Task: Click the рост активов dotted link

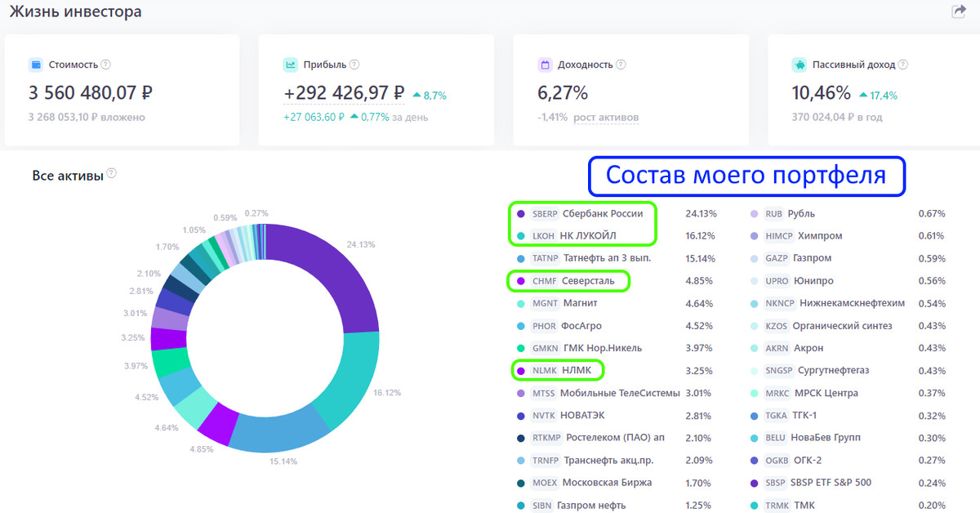Action: coord(606,117)
